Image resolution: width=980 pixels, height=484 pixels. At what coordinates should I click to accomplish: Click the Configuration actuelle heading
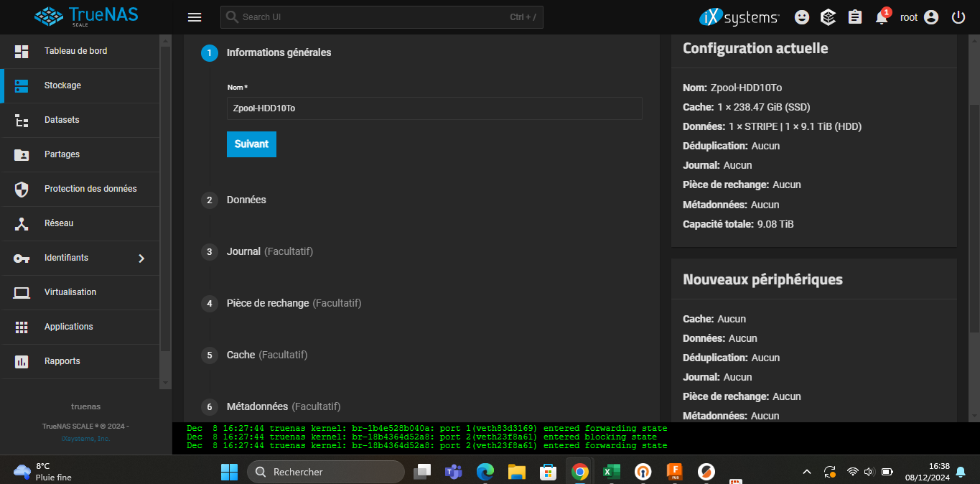(755, 48)
